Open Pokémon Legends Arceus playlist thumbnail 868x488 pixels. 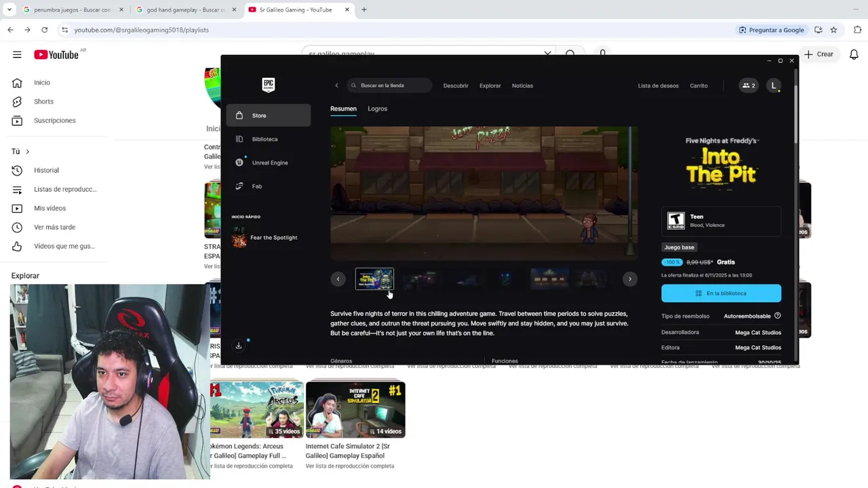tap(256, 409)
